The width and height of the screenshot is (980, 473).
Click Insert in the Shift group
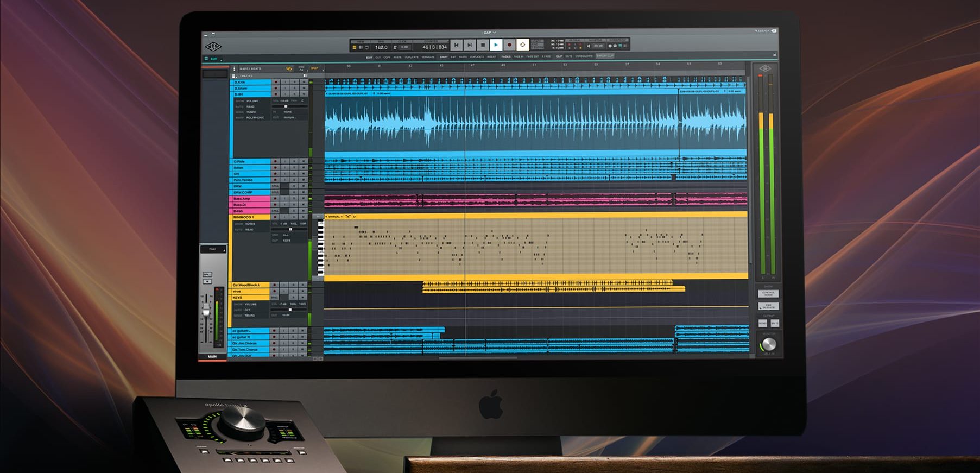point(491,56)
